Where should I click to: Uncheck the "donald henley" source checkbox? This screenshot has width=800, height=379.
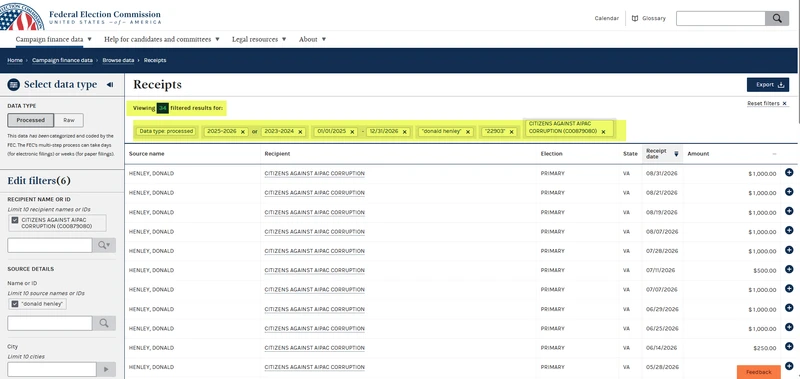pos(15,304)
